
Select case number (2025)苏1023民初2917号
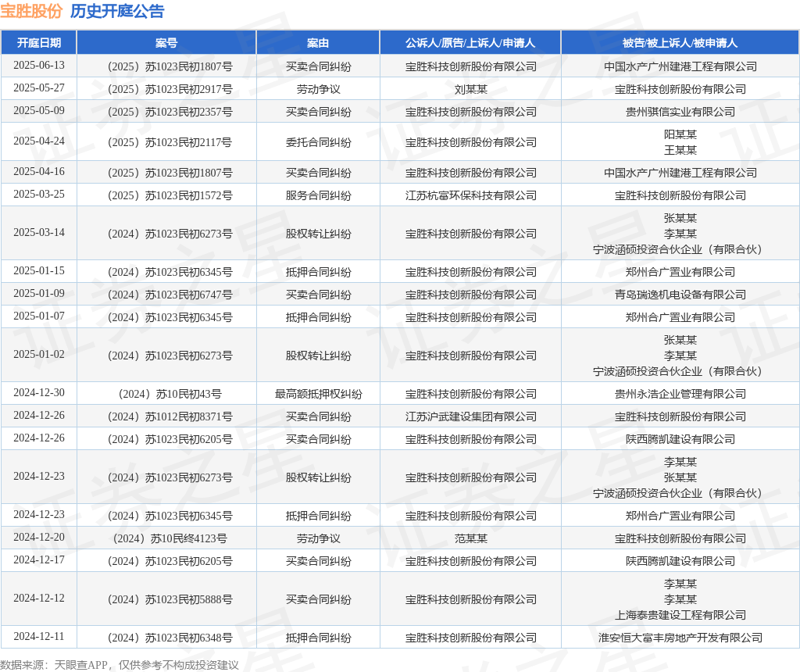170,89
